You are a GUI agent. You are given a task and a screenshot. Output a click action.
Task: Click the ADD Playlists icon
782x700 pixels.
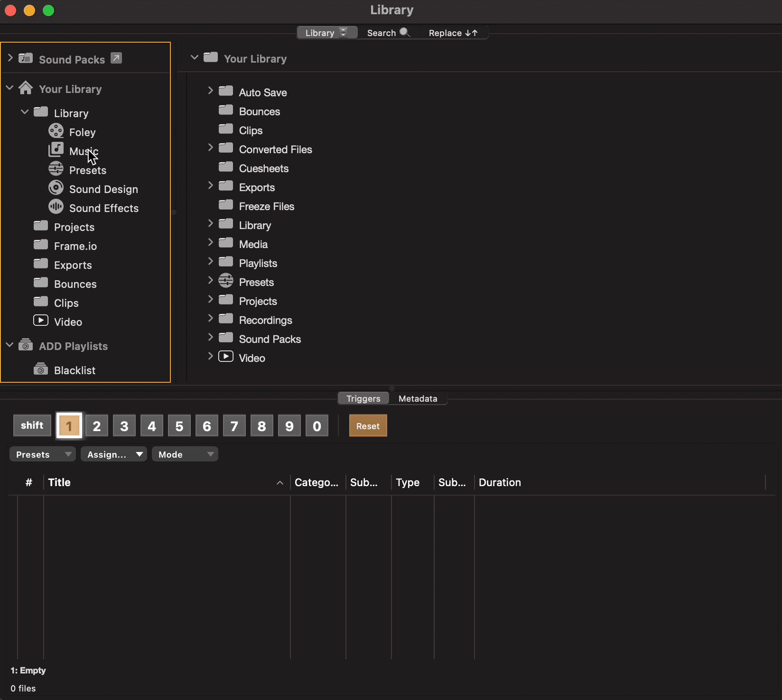click(x=26, y=345)
